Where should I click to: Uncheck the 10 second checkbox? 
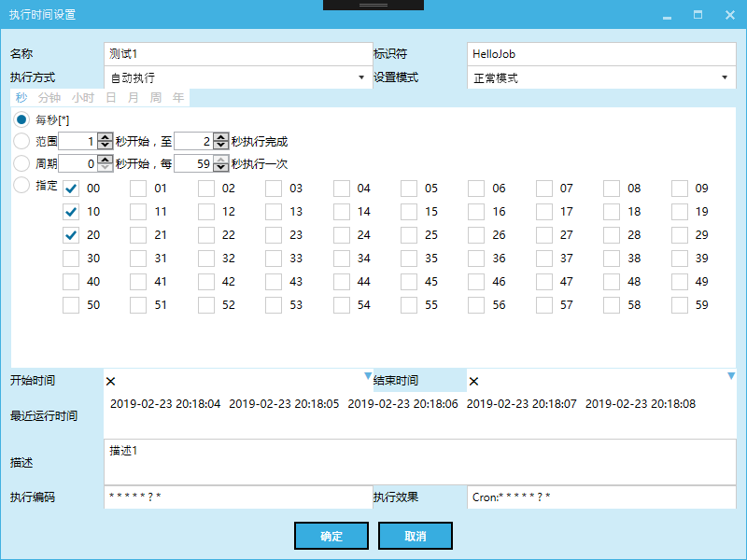(x=71, y=212)
